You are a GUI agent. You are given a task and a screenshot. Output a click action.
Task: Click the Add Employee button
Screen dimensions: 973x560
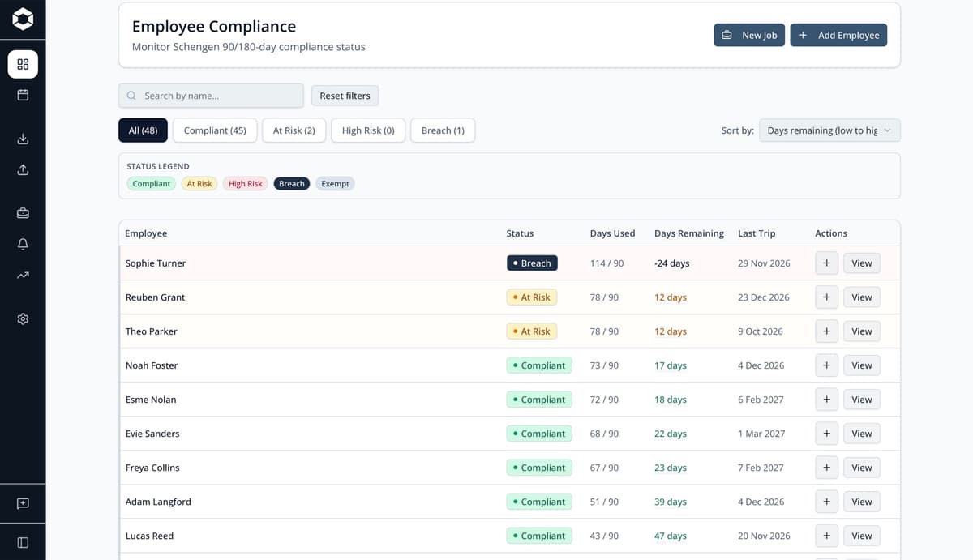pyautogui.click(x=838, y=35)
